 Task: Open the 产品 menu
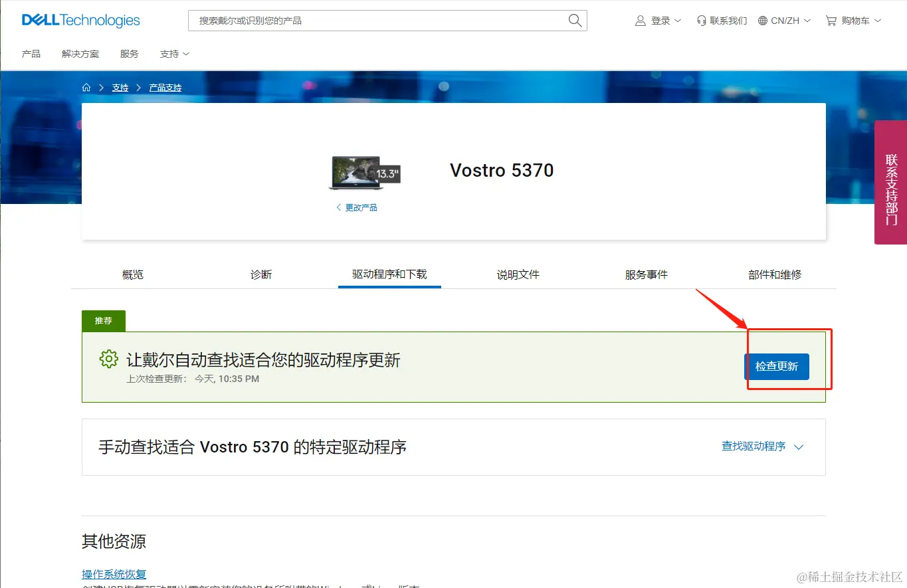[31, 54]
